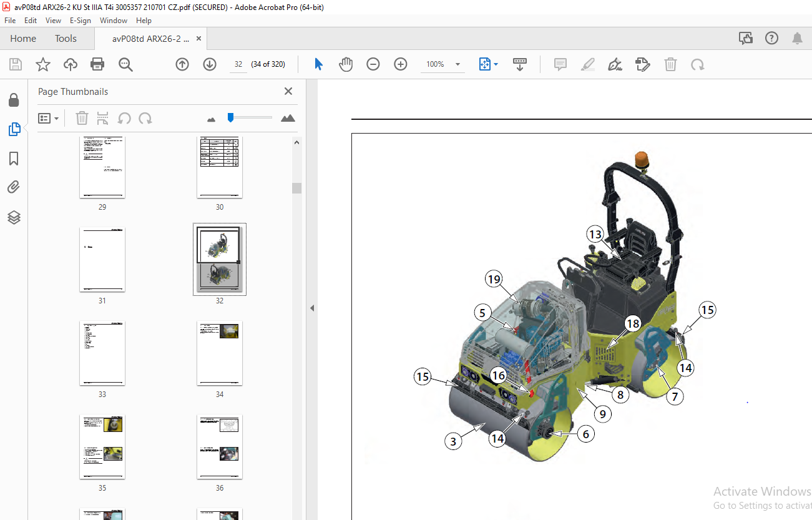Viewport: 812px width, 520px height.
Task: Open Attachments paperclip panel
Action: point(14,187)
